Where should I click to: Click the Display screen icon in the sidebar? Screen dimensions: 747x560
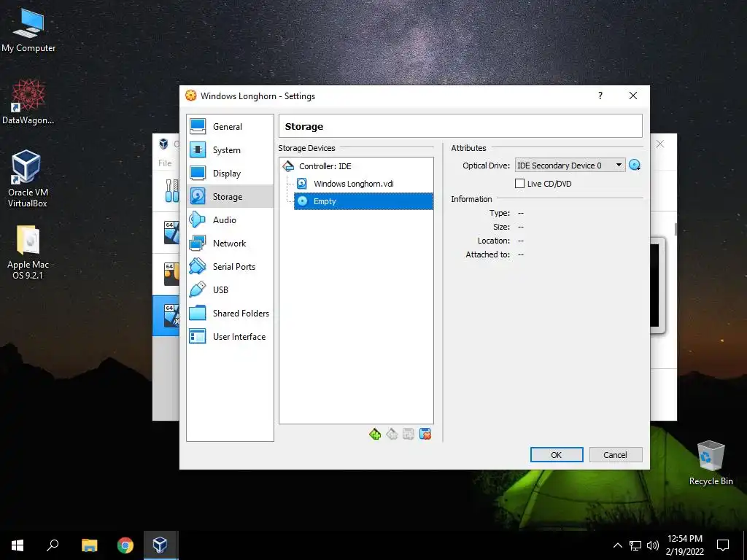point(198,173)
